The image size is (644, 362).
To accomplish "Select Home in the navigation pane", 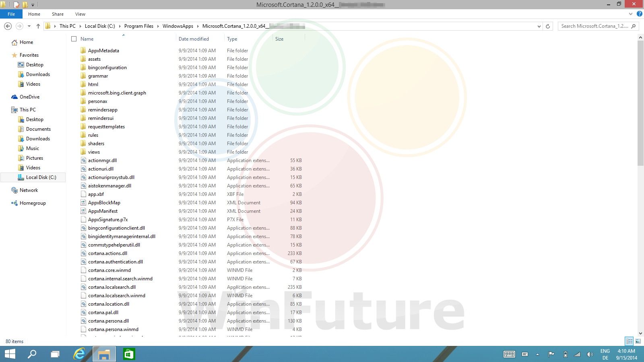I will pyautogui.click(x=26, y=42).
